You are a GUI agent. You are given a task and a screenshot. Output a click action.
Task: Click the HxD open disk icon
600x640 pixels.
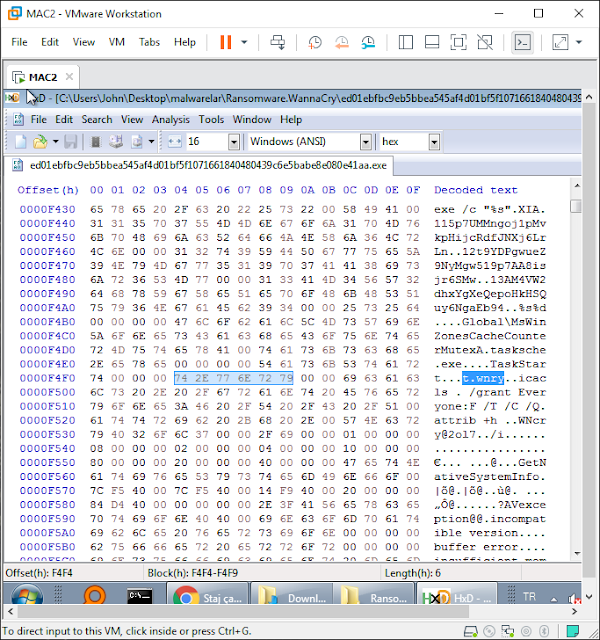(x=116, y=142)
